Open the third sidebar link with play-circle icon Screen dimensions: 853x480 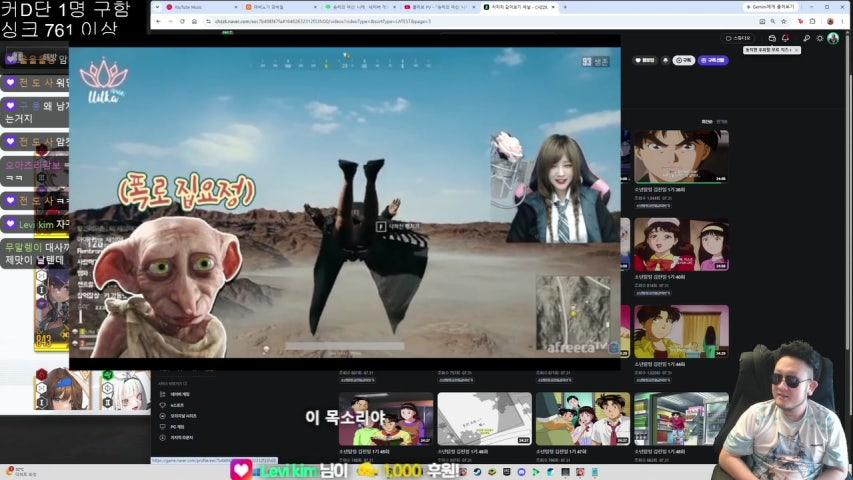[x=177, y=416]
